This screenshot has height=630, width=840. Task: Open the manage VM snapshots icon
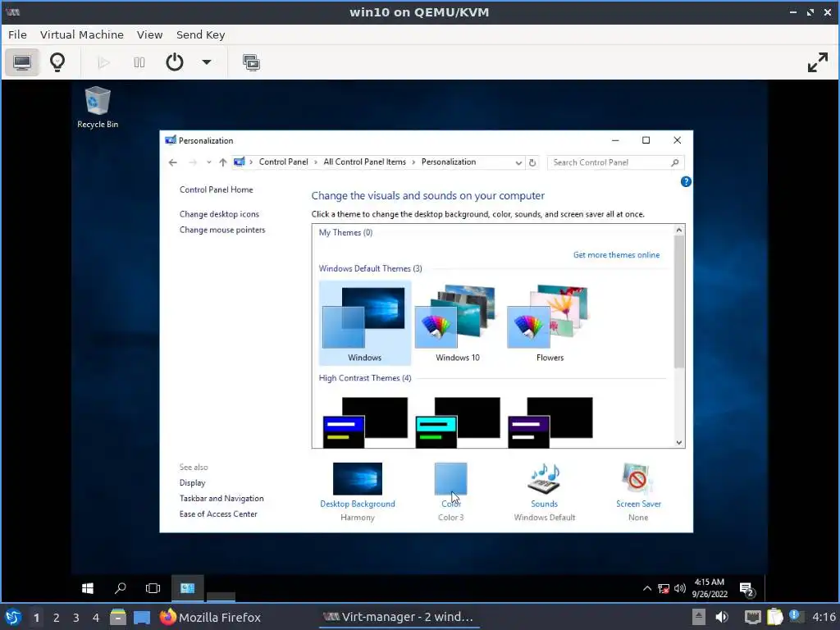pos(251,62)
